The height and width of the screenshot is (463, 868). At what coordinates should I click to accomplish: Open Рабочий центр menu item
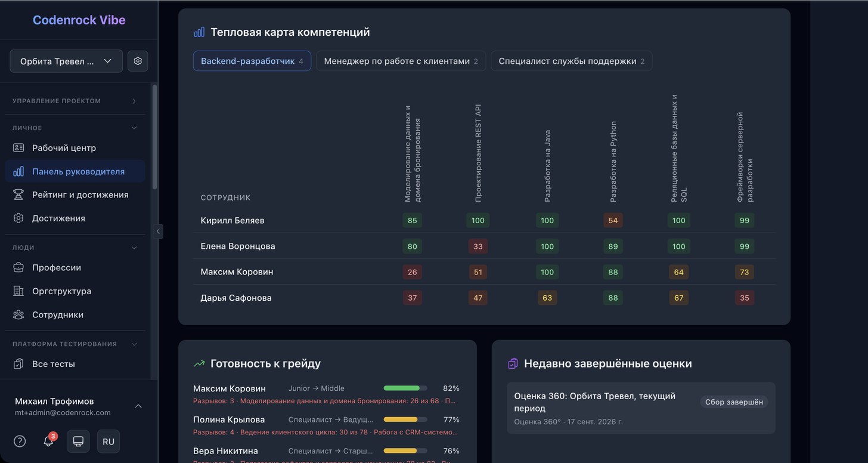(75, 148)
